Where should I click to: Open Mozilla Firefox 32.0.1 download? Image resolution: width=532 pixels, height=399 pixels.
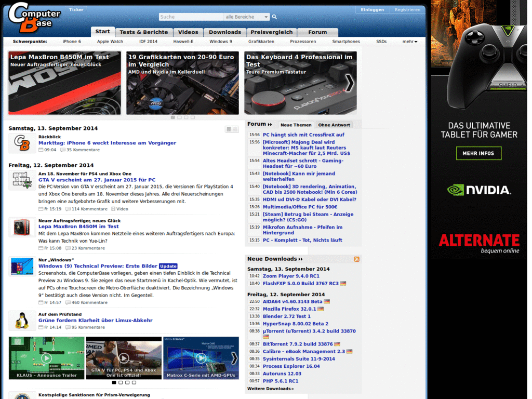click(289, 309)
